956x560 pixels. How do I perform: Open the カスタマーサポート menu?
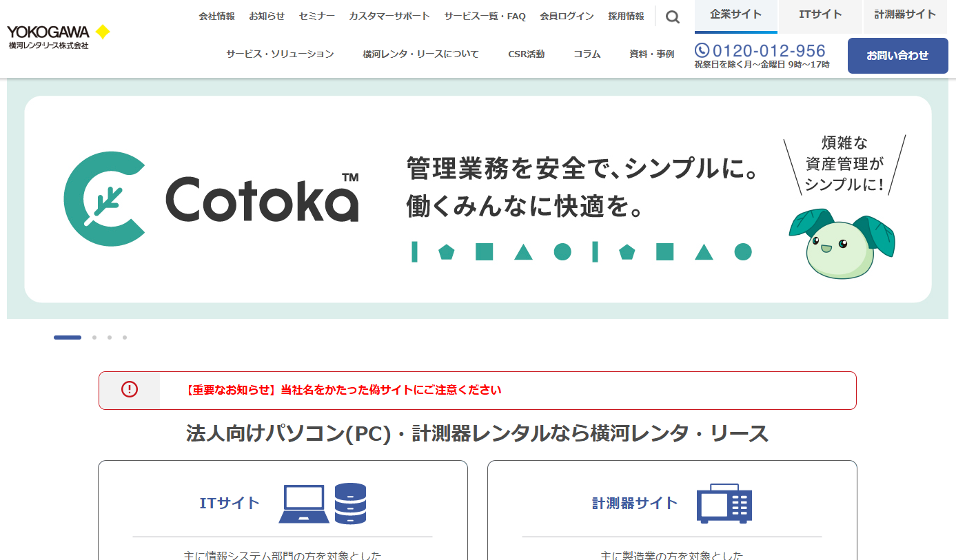click(389, 15)
